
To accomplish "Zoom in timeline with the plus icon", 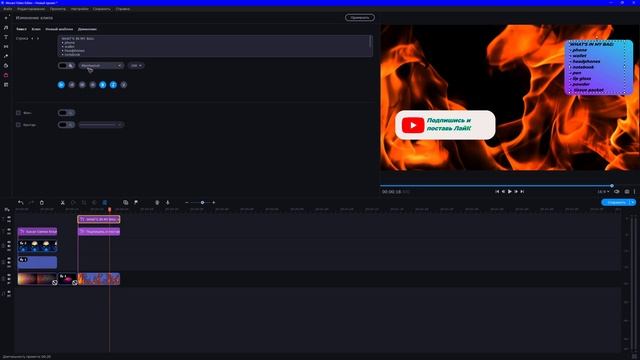I will click(213, 202).
